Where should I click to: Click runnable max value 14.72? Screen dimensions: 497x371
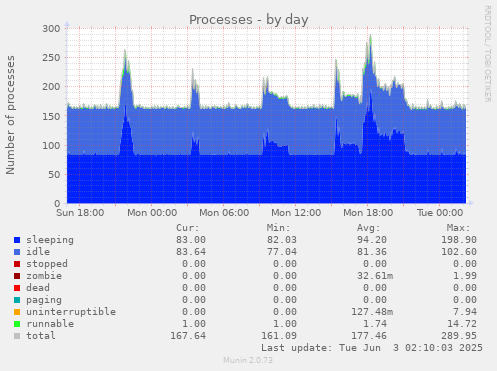[462, 324]
